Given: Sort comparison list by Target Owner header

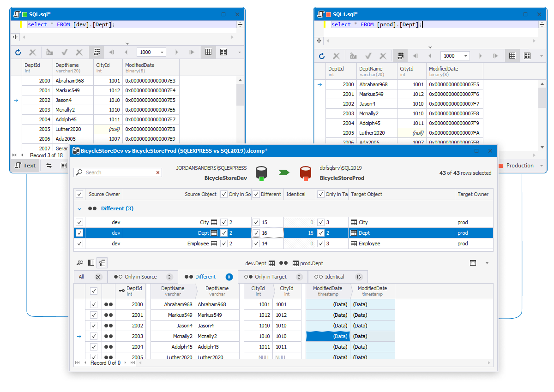Looking at the screenshot, I should click(474, 194).
